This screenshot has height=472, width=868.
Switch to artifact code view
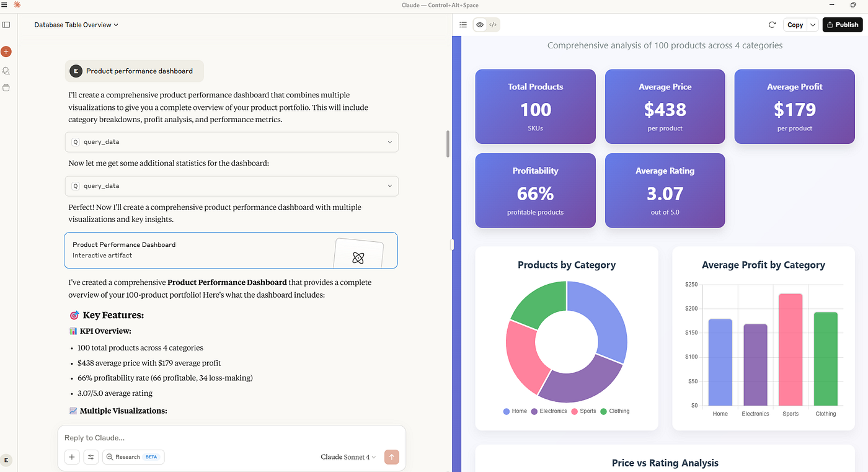tap(493, 25)
